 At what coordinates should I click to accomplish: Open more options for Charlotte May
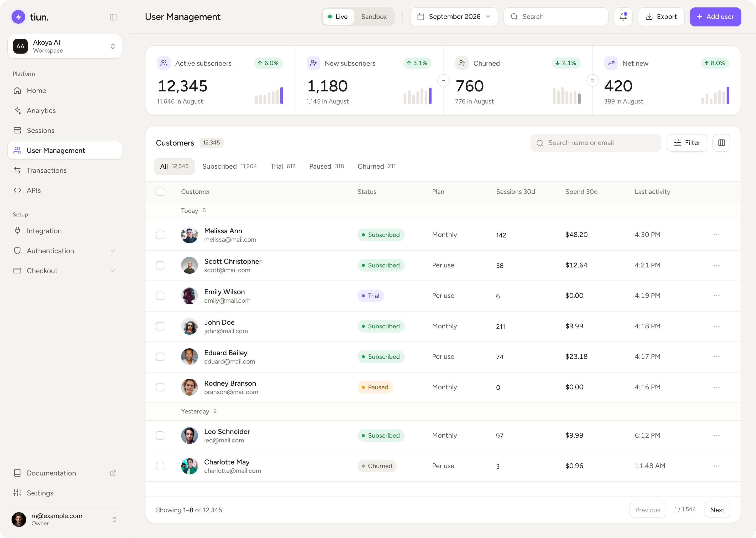[x=717, y=466]
